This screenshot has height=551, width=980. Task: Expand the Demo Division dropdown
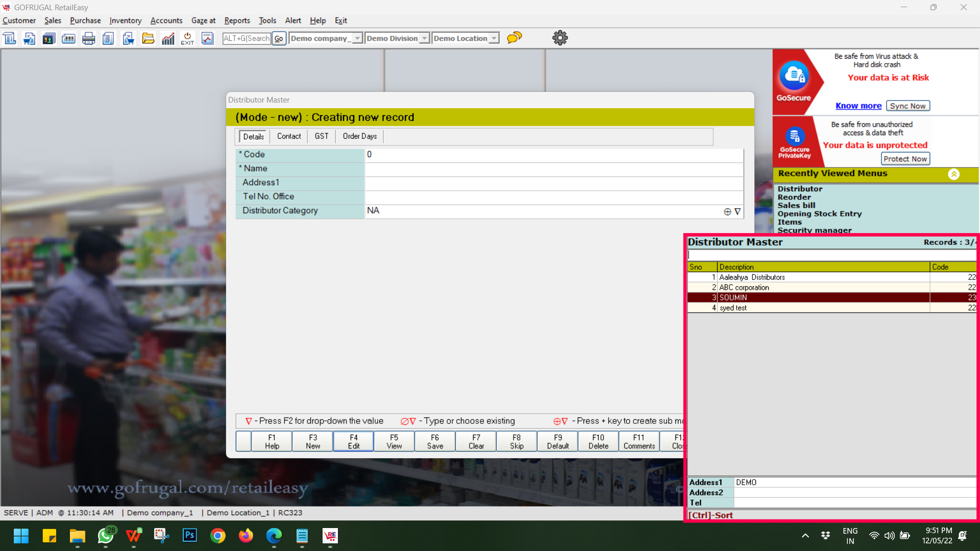click(424, 38)
